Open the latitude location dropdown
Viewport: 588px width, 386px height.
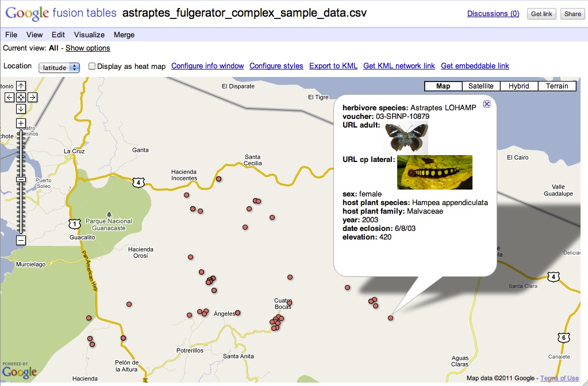click(59, 67)
